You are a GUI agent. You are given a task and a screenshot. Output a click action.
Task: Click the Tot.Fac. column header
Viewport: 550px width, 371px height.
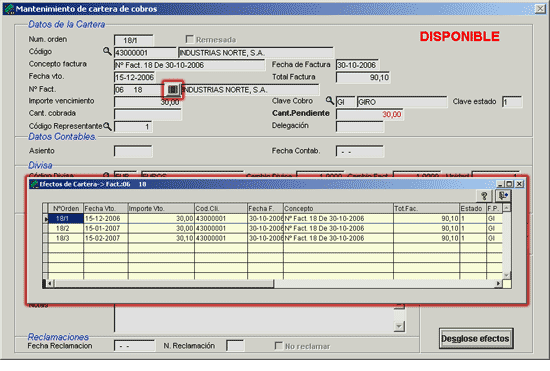(x=427, y=208)
